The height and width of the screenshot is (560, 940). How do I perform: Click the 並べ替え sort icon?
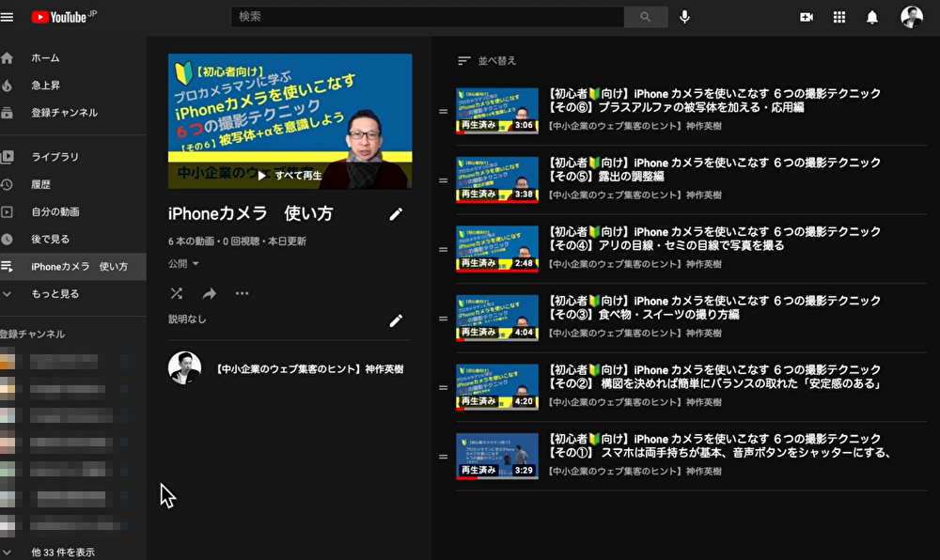point(464,61)
